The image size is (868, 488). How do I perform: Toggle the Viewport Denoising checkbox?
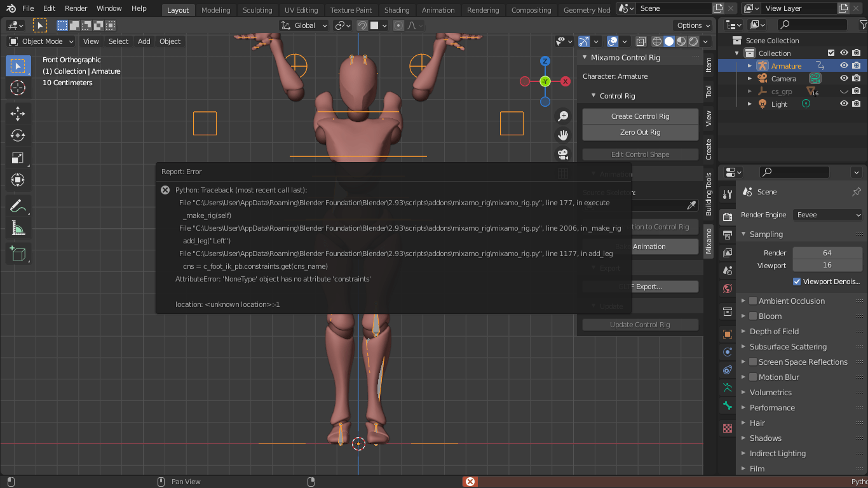[x=796, y=281]
